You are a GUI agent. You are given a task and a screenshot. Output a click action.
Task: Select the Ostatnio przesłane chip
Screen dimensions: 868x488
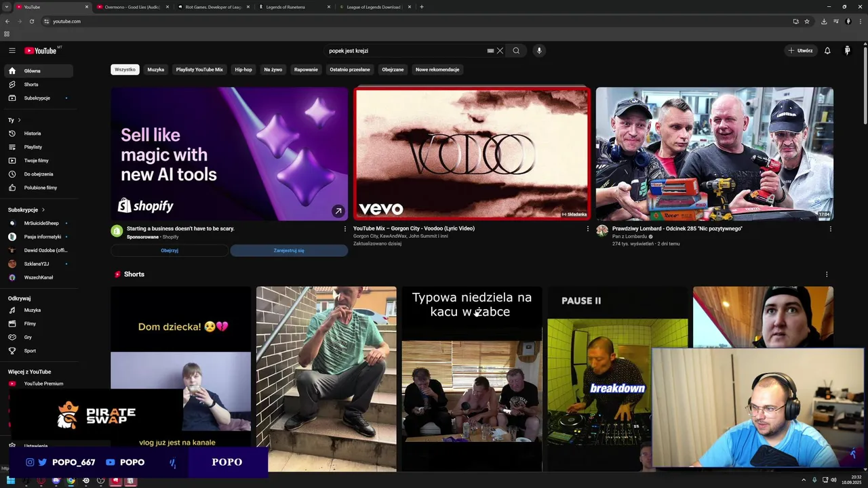pyautogui.click(x=350, y=70)
